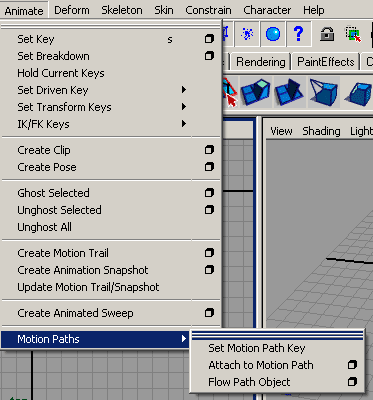
Task: Open the Constrain menu
Action: pos(208,10)
